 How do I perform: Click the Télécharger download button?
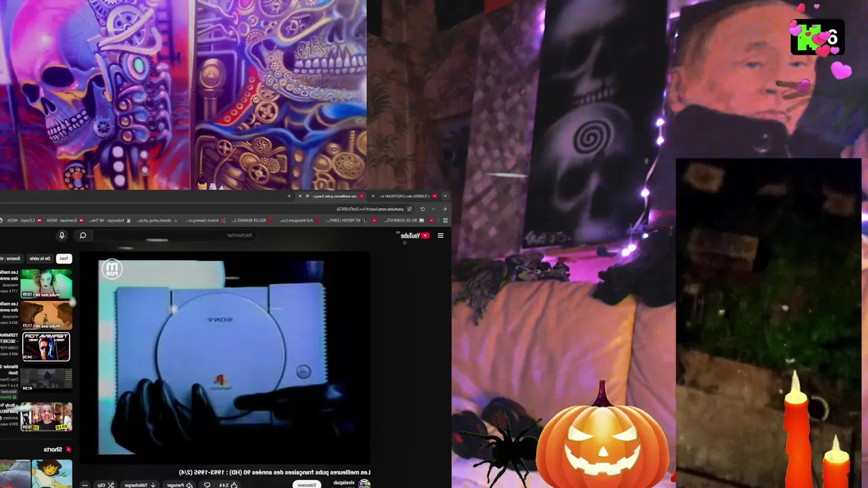click(x=140, y=485)
